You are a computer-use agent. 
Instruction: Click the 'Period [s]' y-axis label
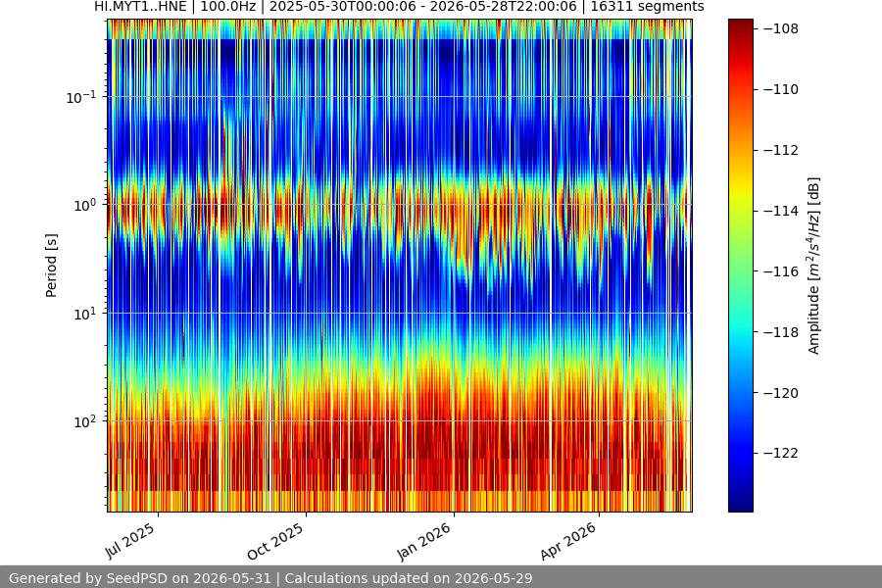[x=51, y=266]
